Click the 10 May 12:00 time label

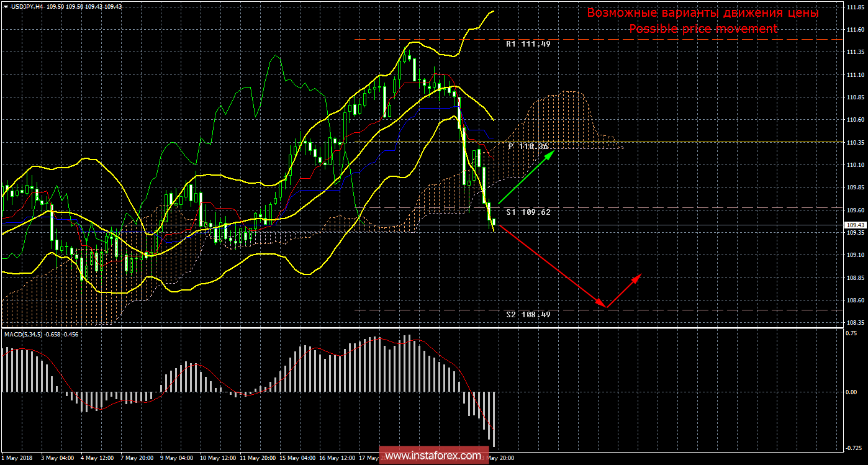click(x=218, y=458)
